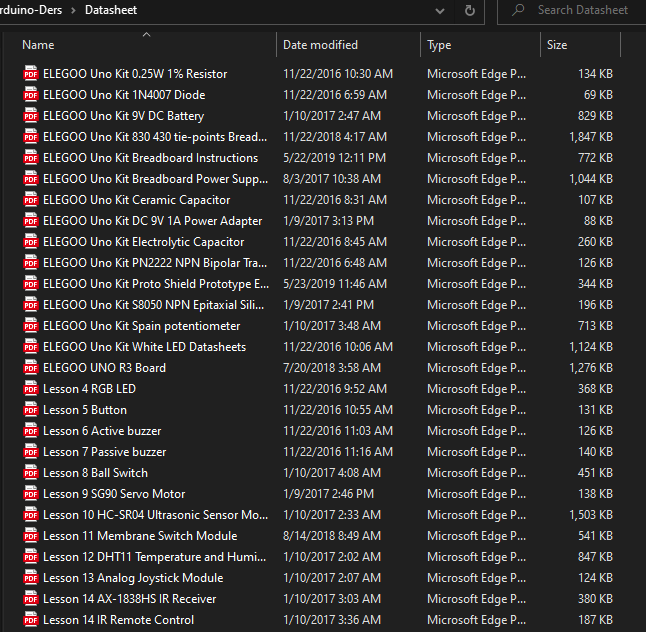
Task: Click PDF icon of Lesson 12 DHT11 file
Action: (x=31, y=557)
